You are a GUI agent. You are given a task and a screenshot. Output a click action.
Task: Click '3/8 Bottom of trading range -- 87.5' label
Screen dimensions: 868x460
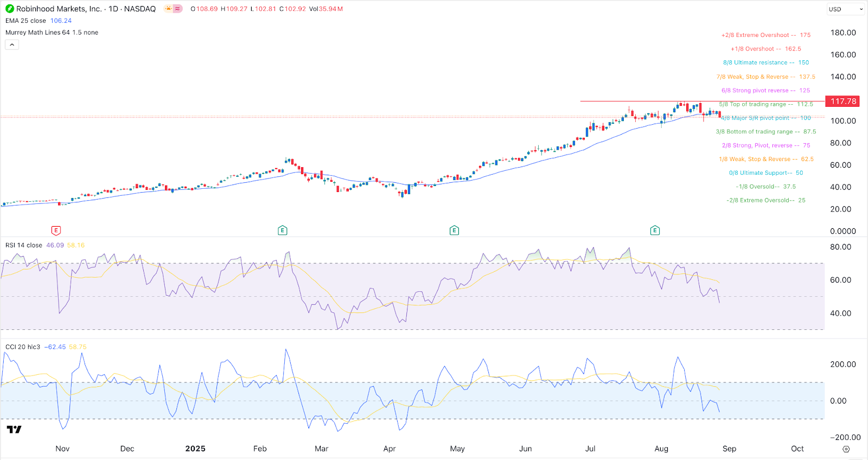766,132
